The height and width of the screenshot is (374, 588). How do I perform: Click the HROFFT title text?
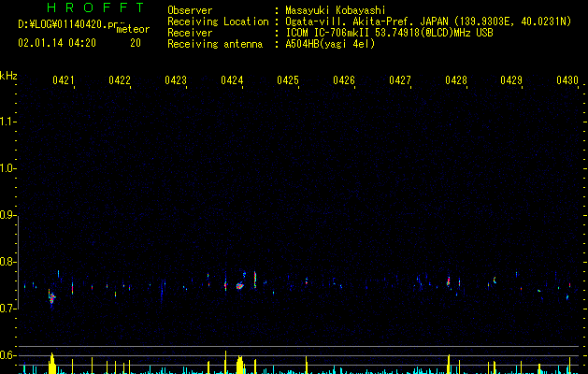96,7
